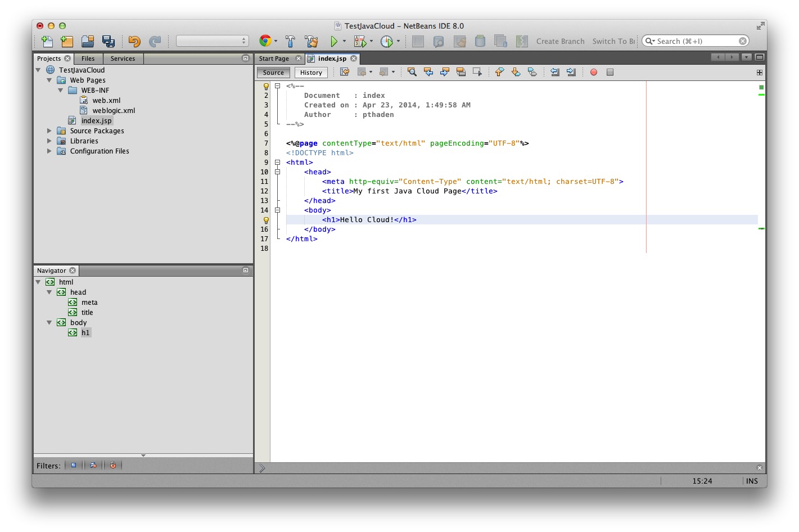Switch to the Files tab
This screenshot has height=532, width=799.
[88, 58]
